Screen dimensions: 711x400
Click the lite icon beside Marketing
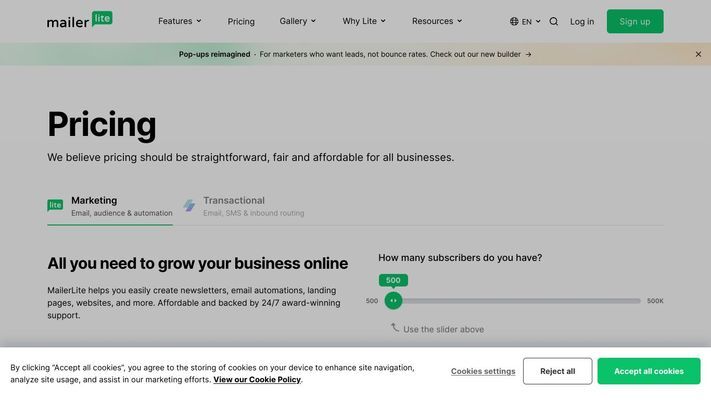55,205
